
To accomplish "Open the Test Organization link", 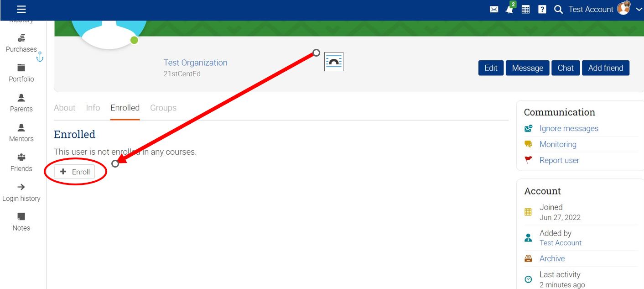I will click(195, 63).
